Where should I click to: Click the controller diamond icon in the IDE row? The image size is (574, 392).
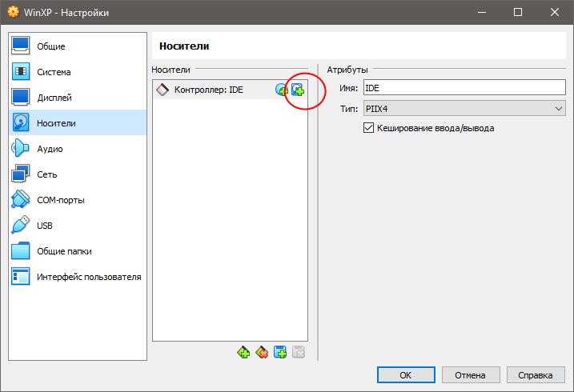click(x=163, y=90)
